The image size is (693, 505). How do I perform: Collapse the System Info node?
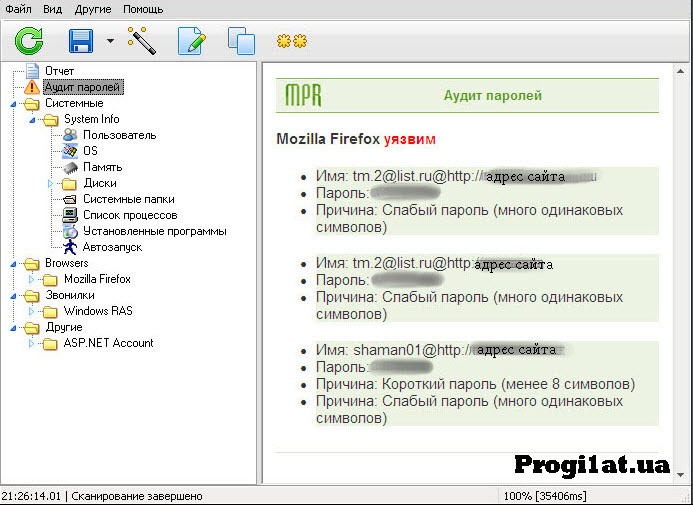(x=32, y=120)
